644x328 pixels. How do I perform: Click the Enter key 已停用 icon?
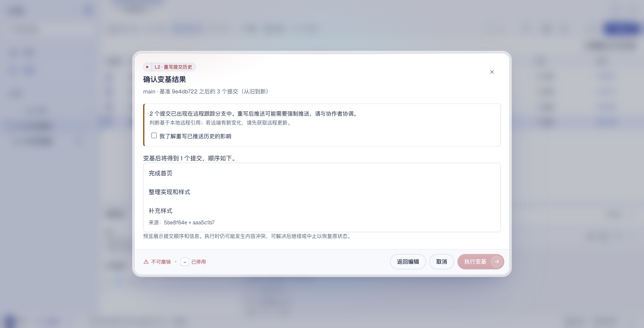pyautogui.click(x=185, y=262)
